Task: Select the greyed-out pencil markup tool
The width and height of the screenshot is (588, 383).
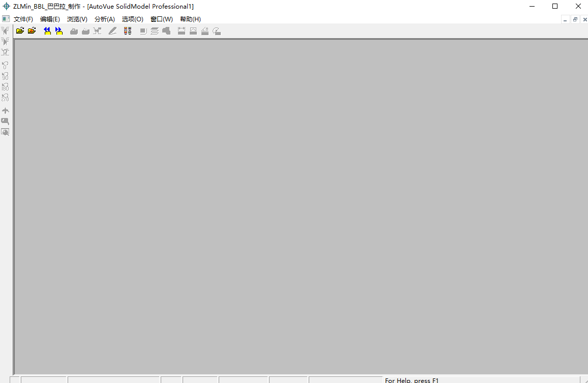Action: pyautogui.click(x=112, y=31)
